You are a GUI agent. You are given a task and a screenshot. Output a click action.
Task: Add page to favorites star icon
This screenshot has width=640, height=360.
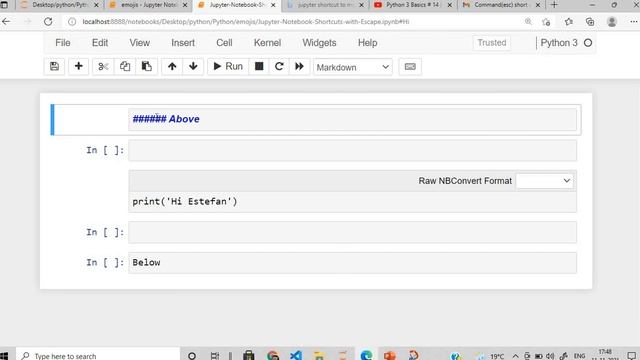coord(547,22)
